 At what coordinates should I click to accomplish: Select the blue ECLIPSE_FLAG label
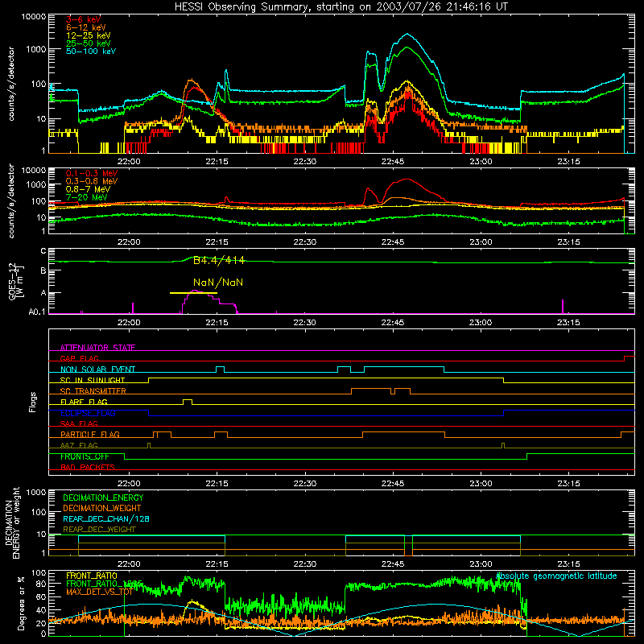(88, 413)
